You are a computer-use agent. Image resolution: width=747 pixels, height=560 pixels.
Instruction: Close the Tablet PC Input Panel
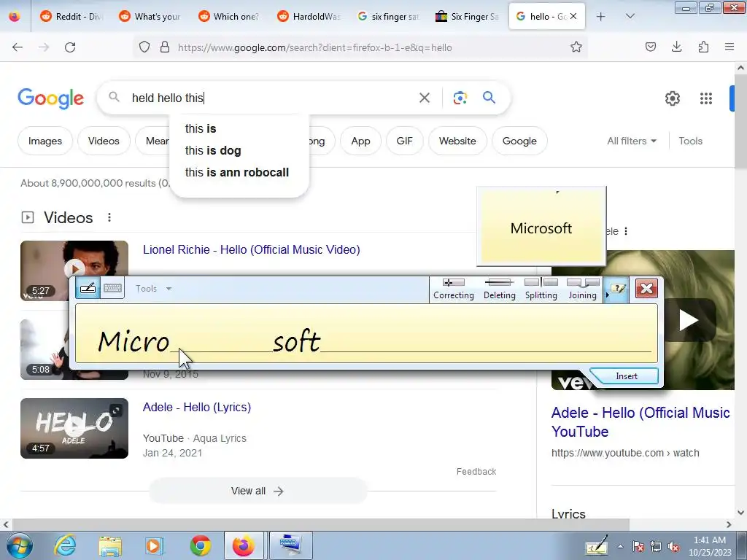(x=646, y=289)
